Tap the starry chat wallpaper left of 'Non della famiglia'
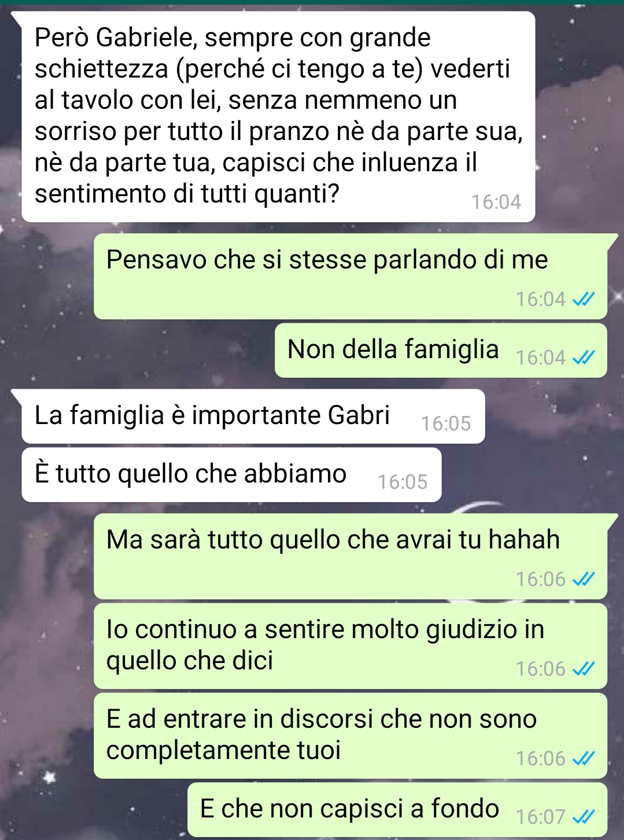 [139, 351]
